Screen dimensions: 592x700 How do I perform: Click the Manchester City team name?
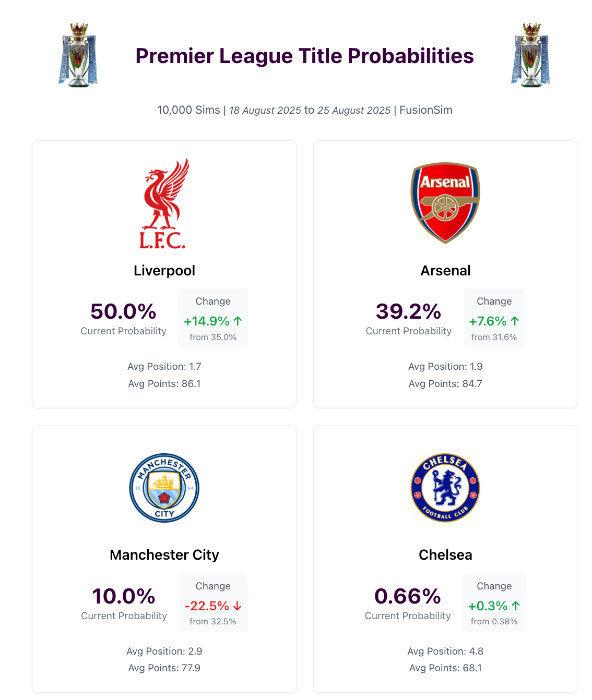tap(164, 555)
